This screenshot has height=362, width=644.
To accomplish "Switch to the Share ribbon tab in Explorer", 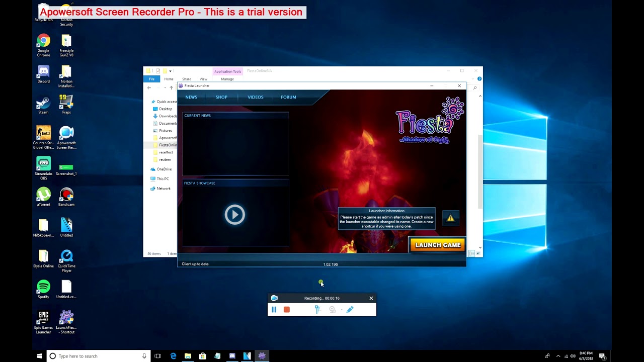I will click(186, 79).
